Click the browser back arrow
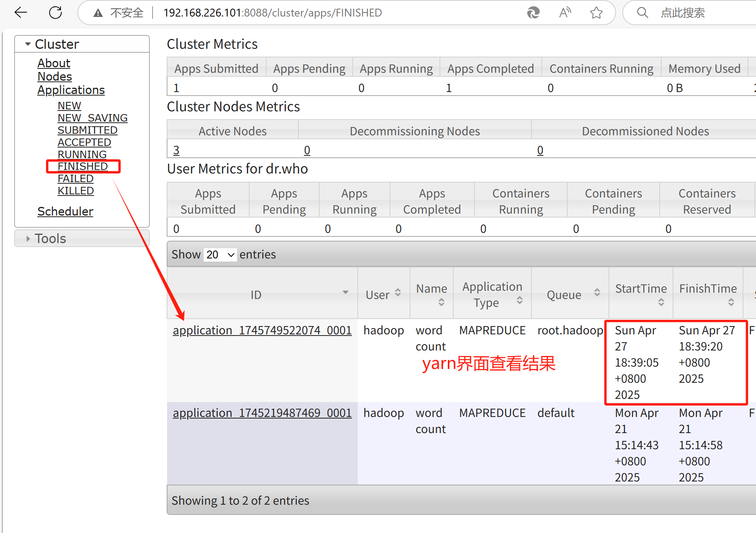The image size is (756, 533). [20, 13]
